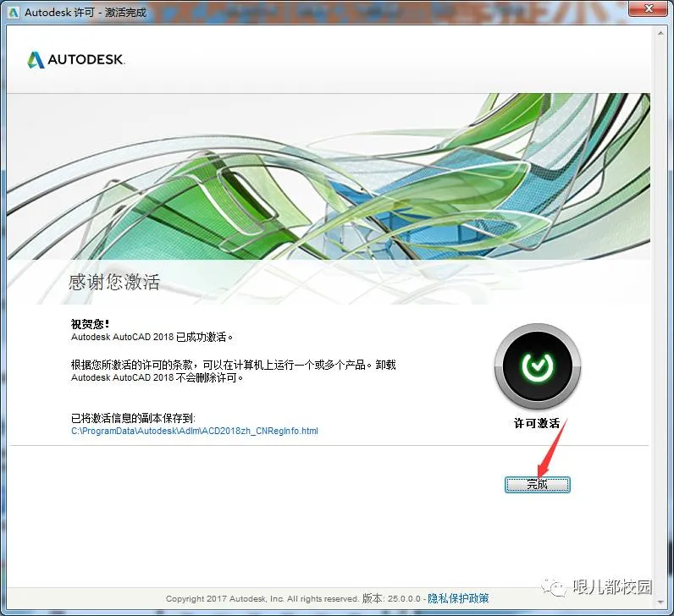
Task: Click the 'Autodesk 许可 - 激活完成' window title
Action: click(86, 13)
